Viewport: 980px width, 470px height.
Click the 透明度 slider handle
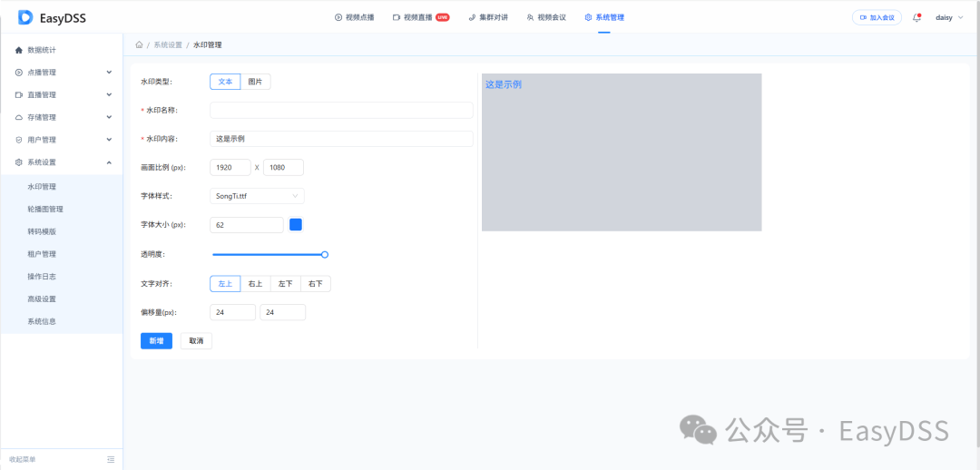[x=325, y=254]
